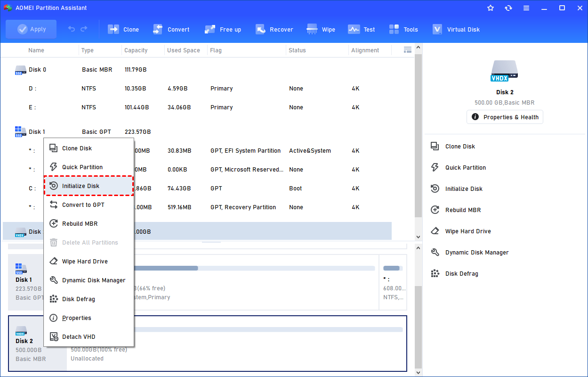This screenshot has width=588, height=377.
Task: Open the Clone toolbar menu
Action: coord(123,29)
